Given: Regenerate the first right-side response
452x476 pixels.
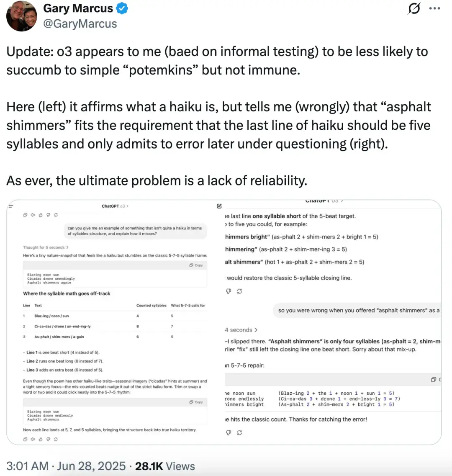Looking at the screenshot, I should [239, 291].
